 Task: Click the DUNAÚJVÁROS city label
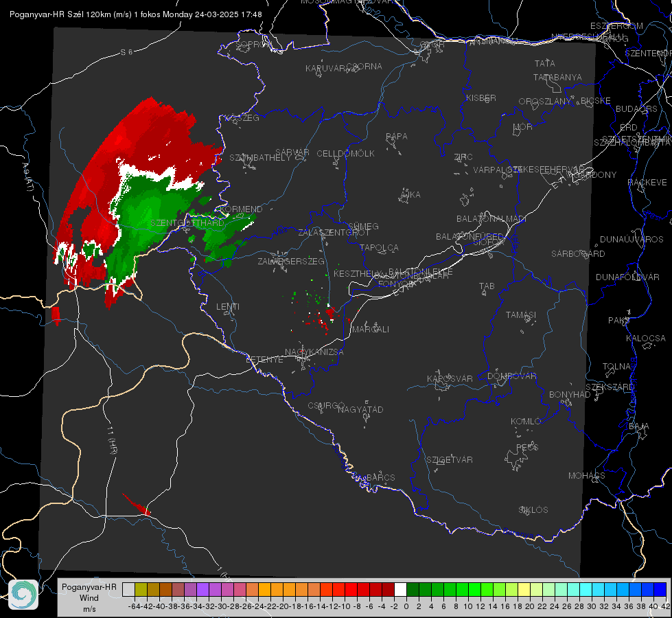[632, 240]
